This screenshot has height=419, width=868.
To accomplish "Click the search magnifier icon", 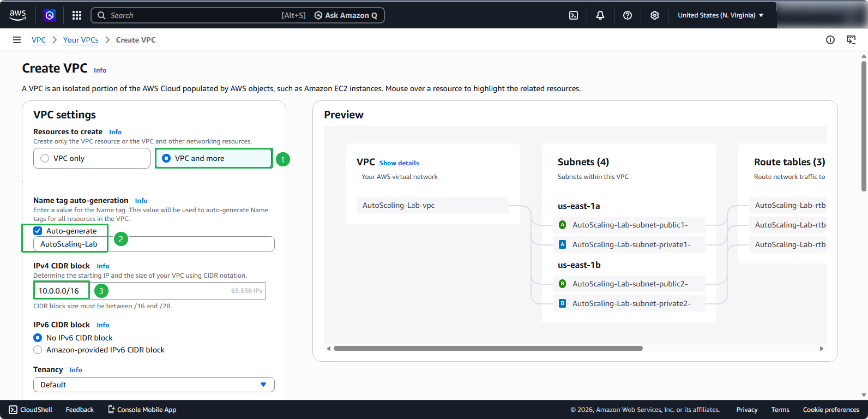I will click(101, 15).
